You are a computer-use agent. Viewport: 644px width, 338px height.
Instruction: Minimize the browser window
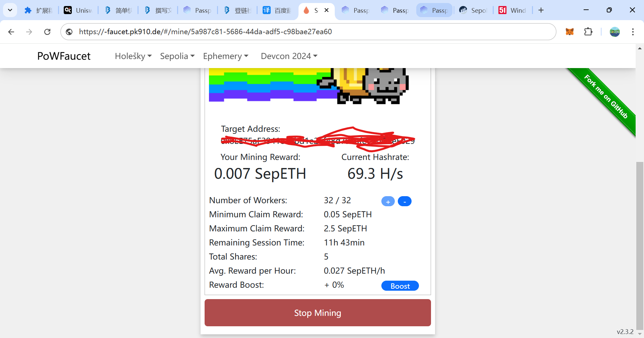[586, 10]
